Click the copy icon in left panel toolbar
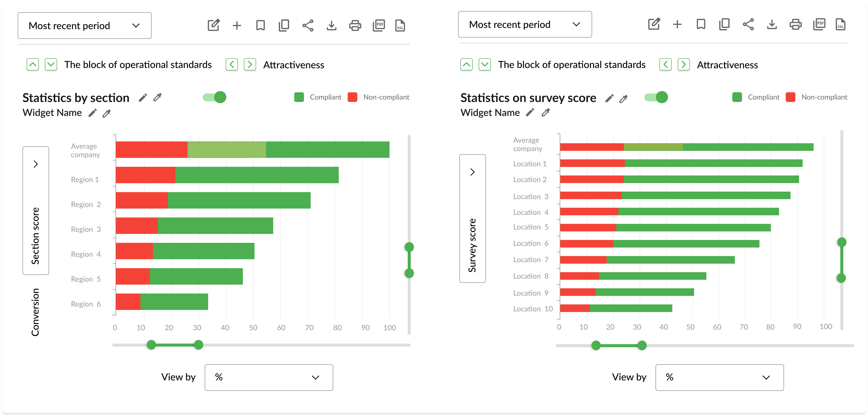 pyautogui.click(x=284, y=26)
